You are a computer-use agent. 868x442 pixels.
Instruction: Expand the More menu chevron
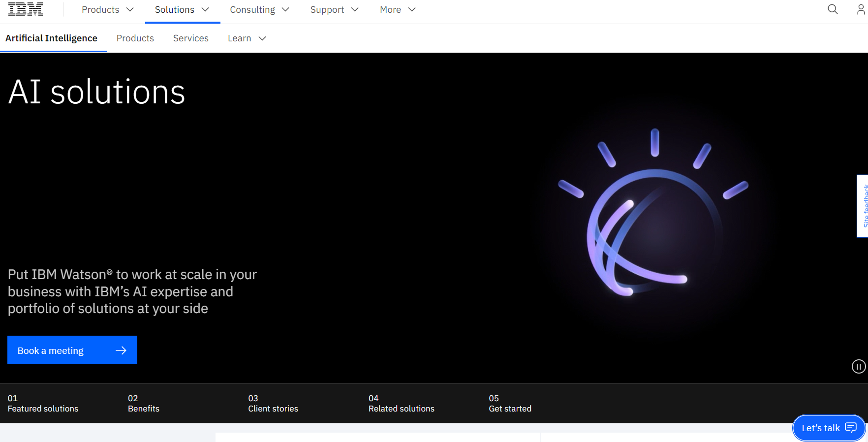pyautogui.click(x=412, y=10)
